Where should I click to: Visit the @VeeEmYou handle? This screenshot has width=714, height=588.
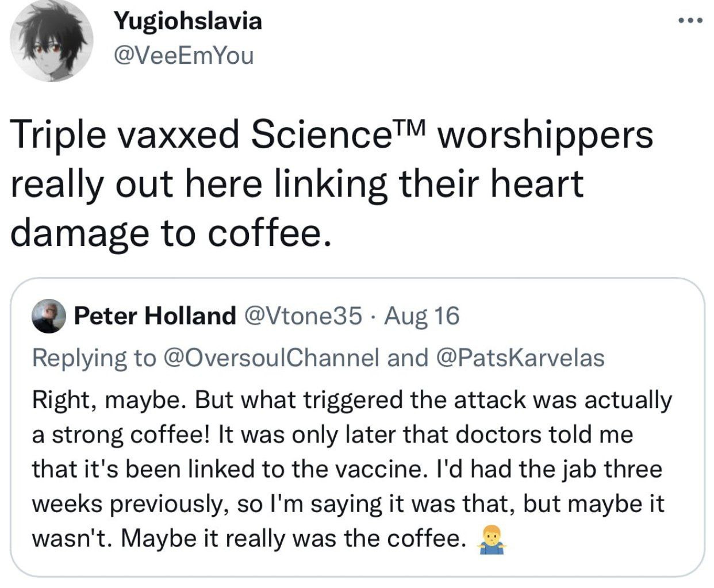(x=184, y=56)
